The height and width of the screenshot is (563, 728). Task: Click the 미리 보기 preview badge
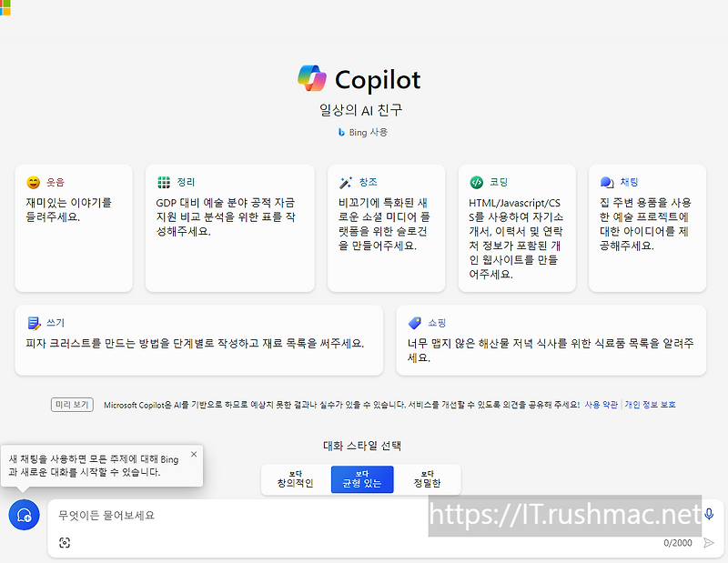click(72, 405)
